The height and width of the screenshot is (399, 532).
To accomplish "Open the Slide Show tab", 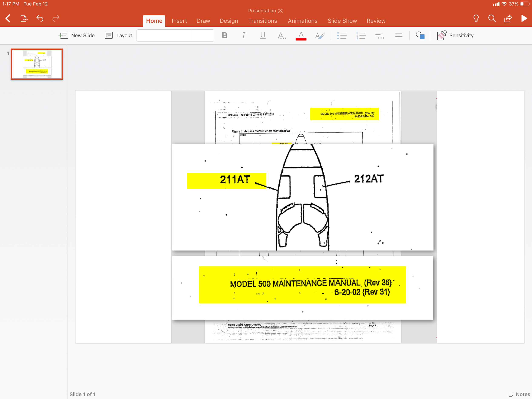I will [342, 21].
